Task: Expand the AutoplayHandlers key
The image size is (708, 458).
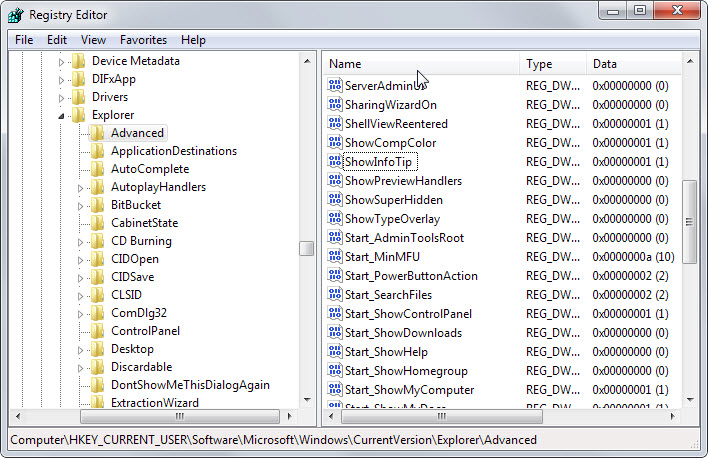Action: tap(80, 188)
